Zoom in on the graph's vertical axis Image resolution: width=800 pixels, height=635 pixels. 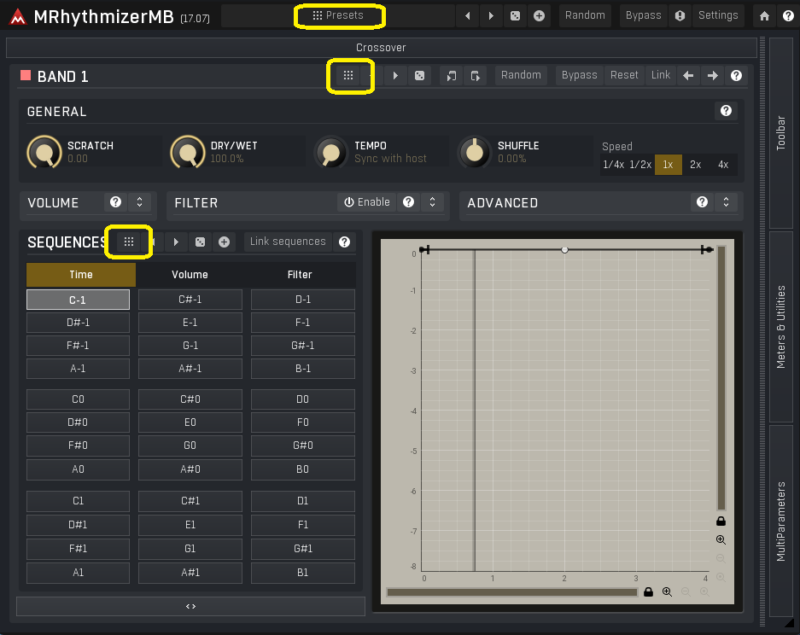pyautogui.click(x=720, y=540)
